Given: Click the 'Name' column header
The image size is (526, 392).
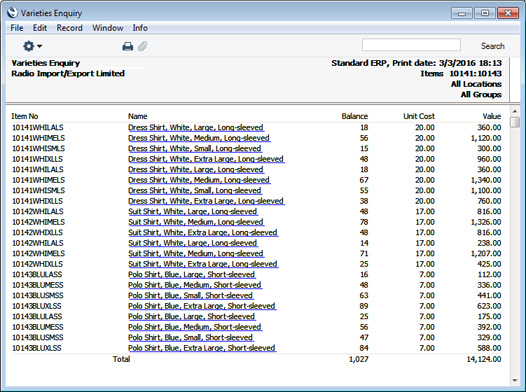Looking at the screenshot, I should [x=138, y=116].
